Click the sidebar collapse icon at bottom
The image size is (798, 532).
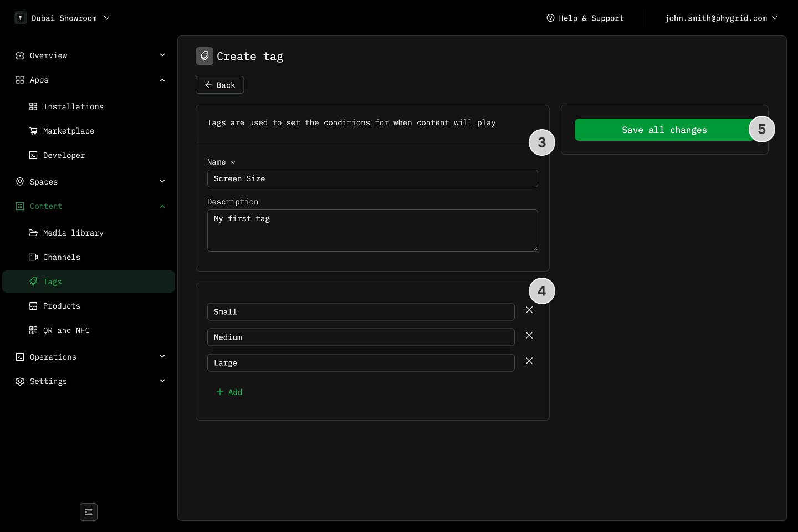coord(89,512)
